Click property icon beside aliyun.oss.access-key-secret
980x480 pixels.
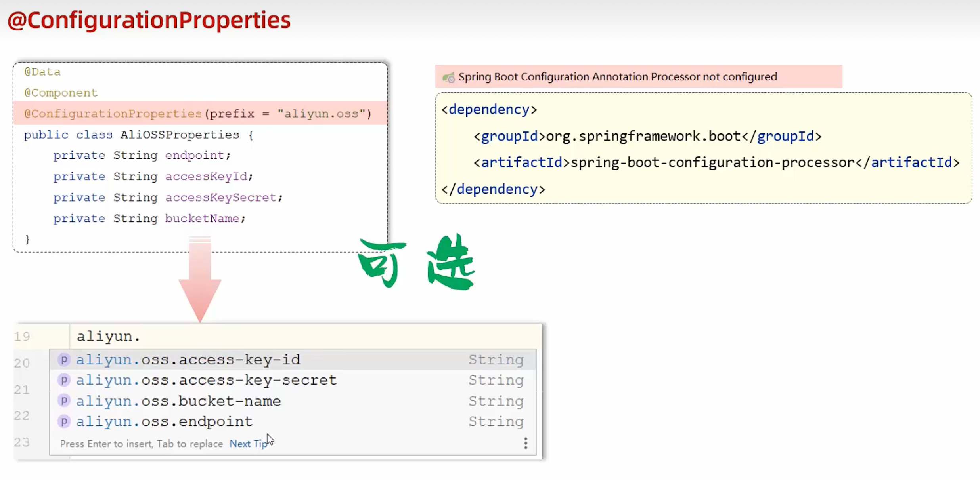pyautogui.click(x=64, y=380)
